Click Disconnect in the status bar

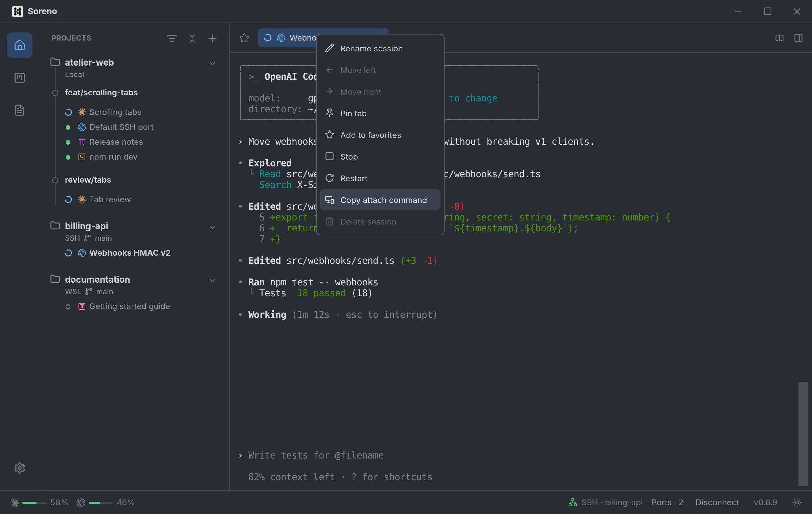tap(717, 503)
